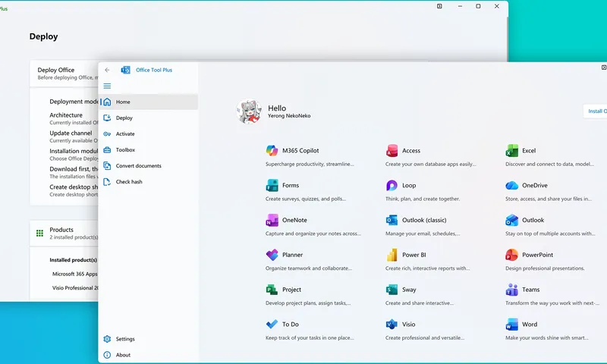Click 'Yerong NekoNeko' username text
The height and width of the screenshot is (364, 607).
[289, 116]
